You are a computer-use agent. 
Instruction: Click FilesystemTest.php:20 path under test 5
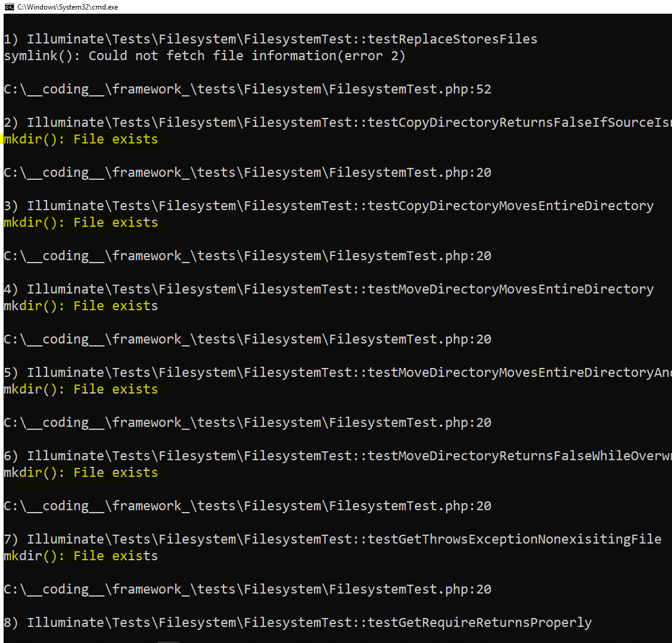(247, 422)
